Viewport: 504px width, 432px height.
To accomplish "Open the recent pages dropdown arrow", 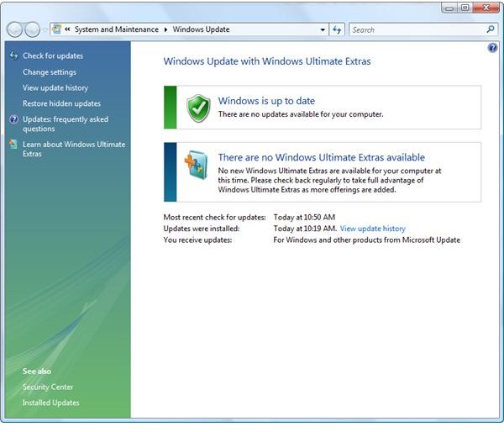I will [45, 30].
